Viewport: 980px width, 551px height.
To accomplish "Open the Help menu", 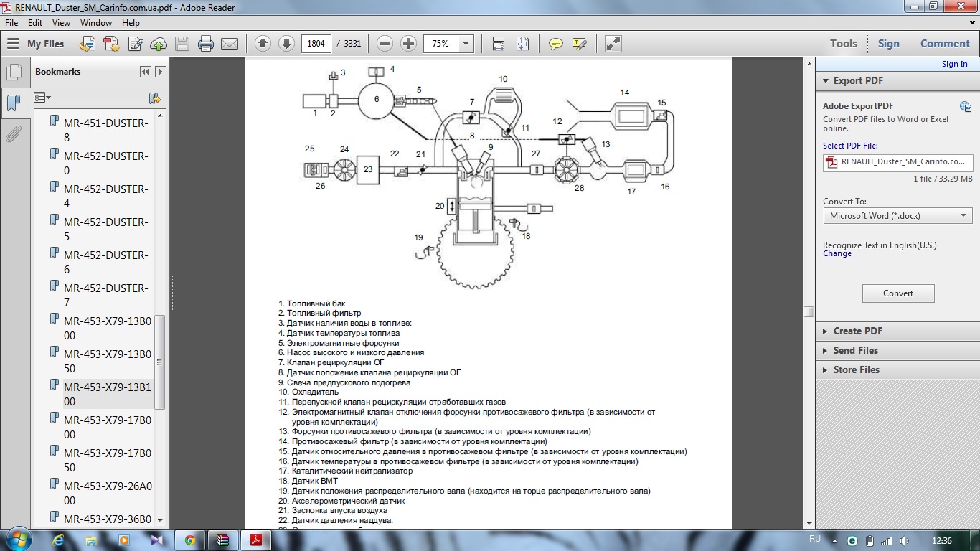I will [x=131, y=23].
